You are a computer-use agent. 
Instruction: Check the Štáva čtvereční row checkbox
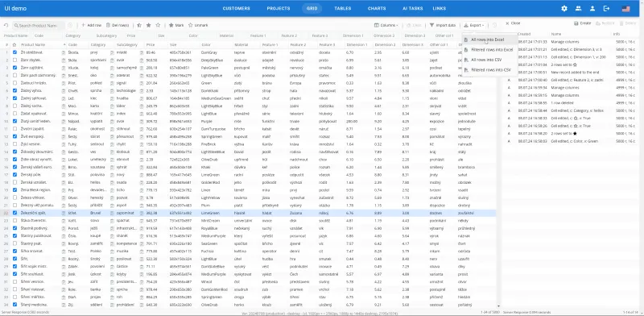[x=14, y=221]
